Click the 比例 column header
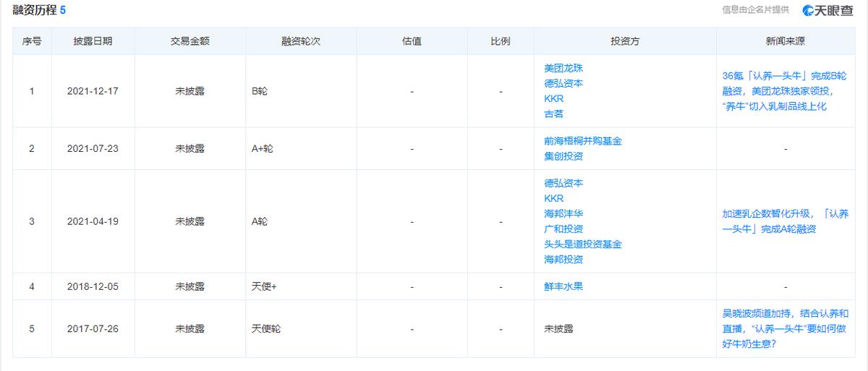 (x=501, y=41)
